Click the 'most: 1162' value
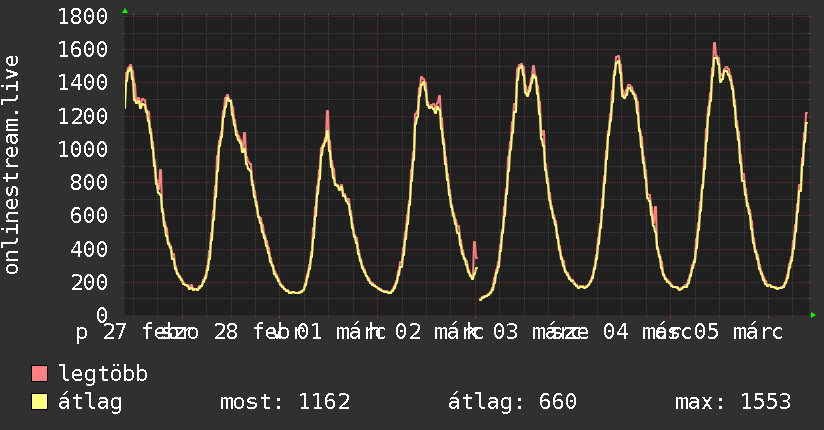Viewport: 824px width, 430px height. coord(285,402)
